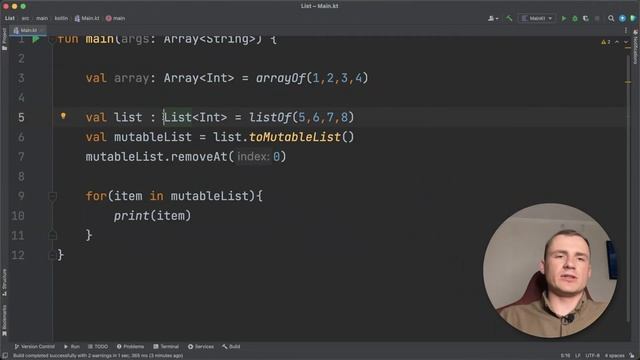The height and width of the screenshot is (360, 640).
Task: Click the main function breadcrumb with red icon
Action: [x=116, y=18]
